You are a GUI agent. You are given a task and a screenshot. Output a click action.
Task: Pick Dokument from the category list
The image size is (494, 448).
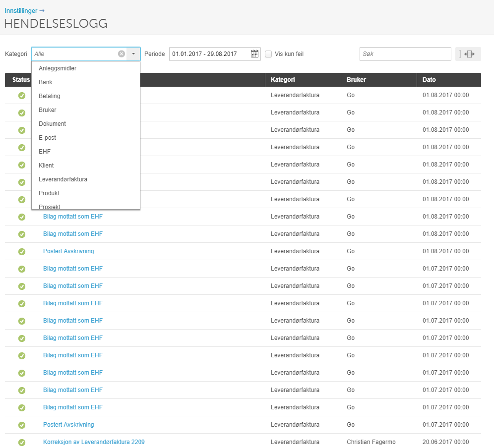[x=86, y=124]
